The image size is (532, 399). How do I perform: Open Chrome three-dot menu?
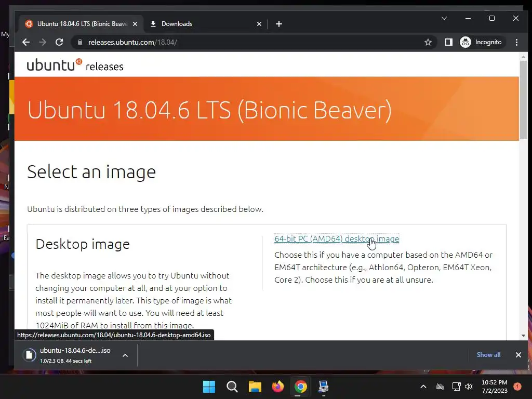click(x=516, y=42)
